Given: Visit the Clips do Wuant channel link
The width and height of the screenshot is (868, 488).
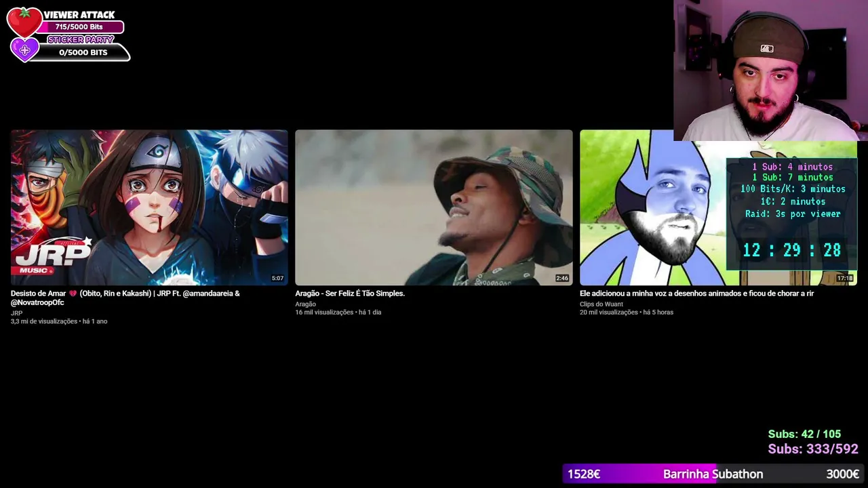Looking at the screenshot, I should [x=601, y=304].
